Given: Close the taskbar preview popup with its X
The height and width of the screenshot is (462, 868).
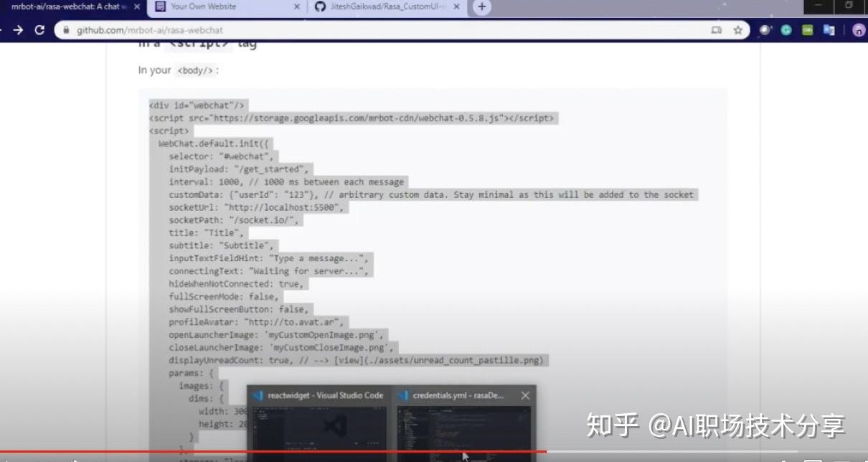Looking at the screenshot, I should tap(524, 395).
